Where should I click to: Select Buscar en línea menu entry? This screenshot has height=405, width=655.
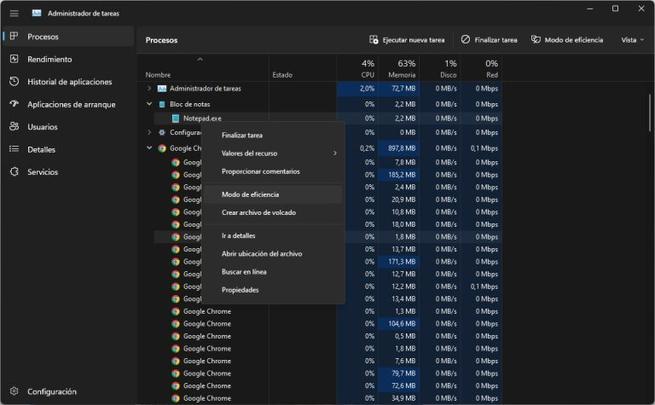point(273,272)
